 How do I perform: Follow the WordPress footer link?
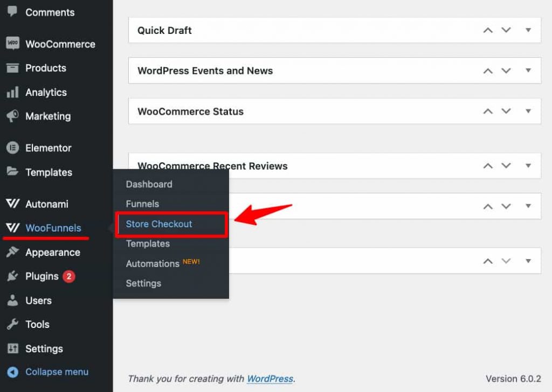click(x=270, y=379)
